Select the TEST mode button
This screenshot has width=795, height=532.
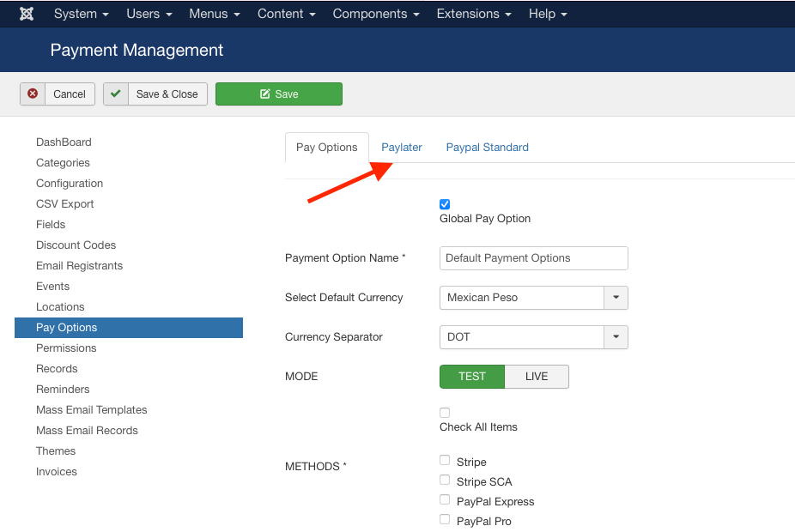[471, 377]
